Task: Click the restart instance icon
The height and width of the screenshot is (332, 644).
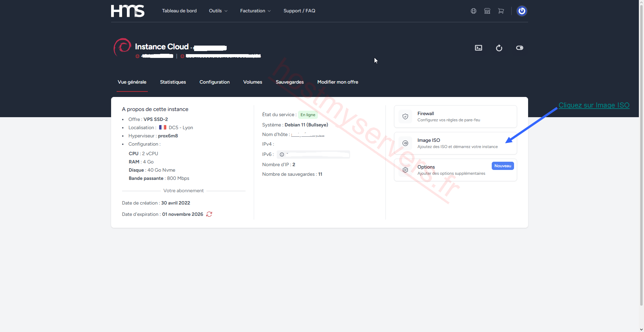Action: [499, 48]
